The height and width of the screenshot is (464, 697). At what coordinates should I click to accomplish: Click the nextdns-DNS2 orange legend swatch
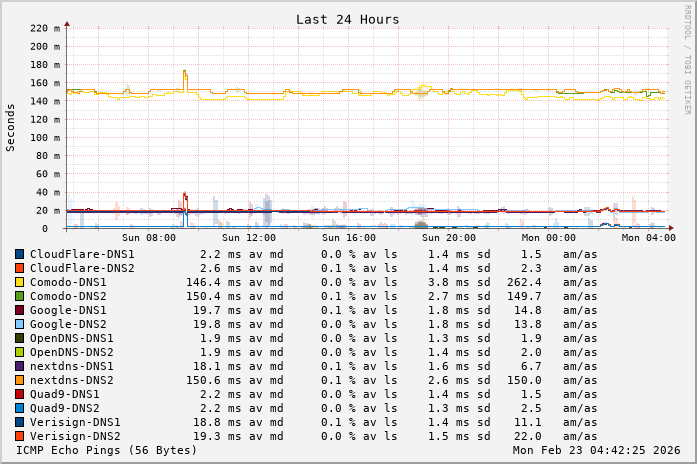point(19,381)
